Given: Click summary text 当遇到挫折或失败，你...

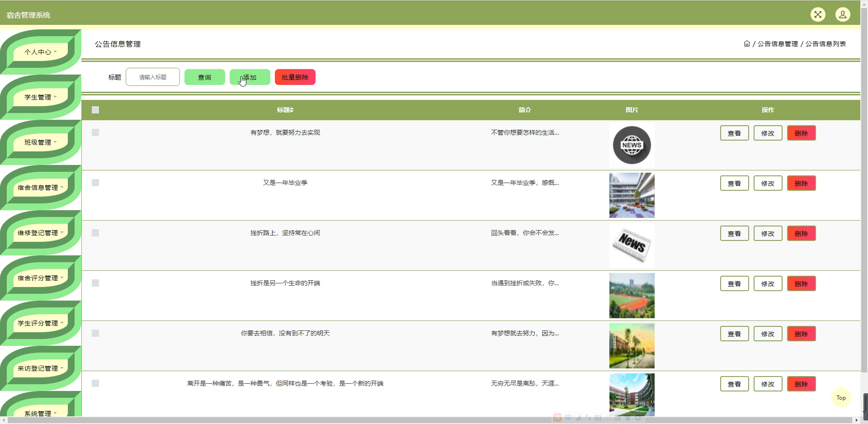Looking at the screenshot, I should pyautogui.click(x=525, y=283).
